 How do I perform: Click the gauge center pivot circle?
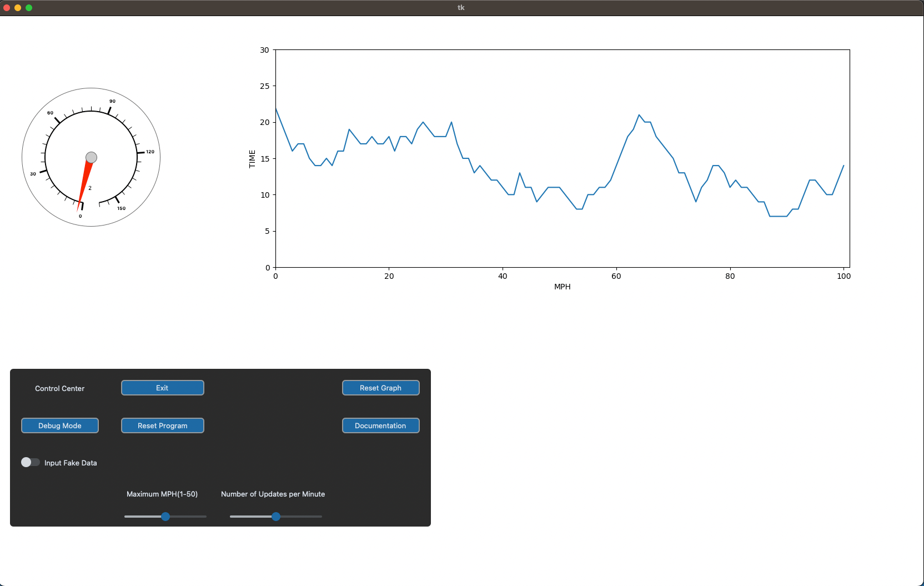[91, 157]
